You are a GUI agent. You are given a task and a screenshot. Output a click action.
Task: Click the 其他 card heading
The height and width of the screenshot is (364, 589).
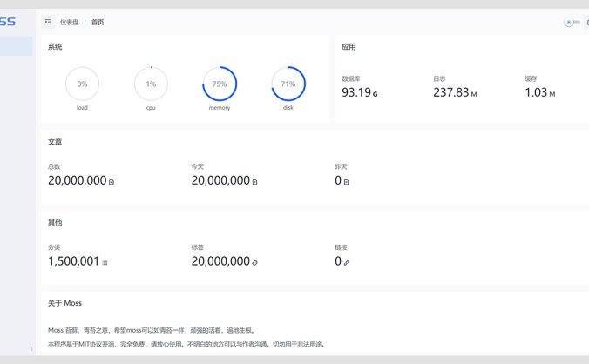[x=55, y=223]
